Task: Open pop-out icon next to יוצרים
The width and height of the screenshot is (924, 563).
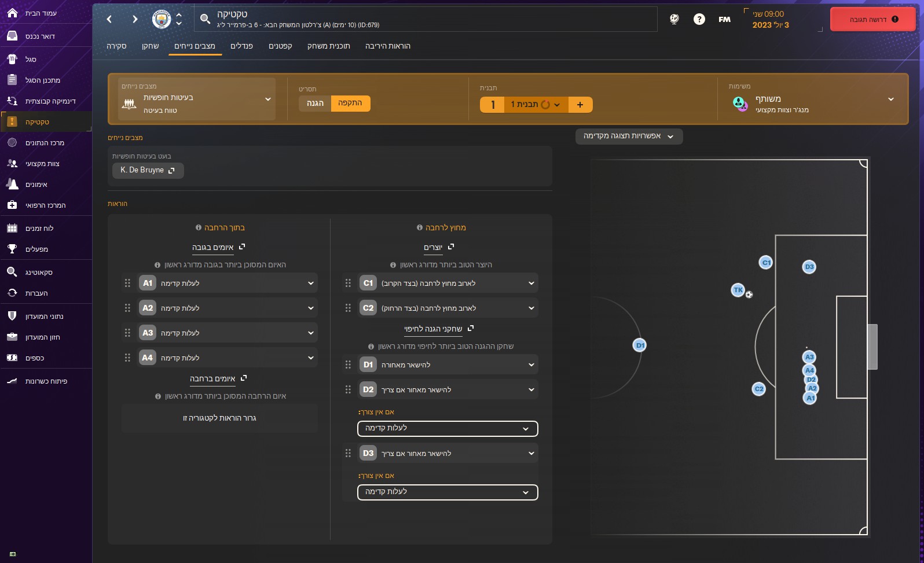Action: (452, 246)
